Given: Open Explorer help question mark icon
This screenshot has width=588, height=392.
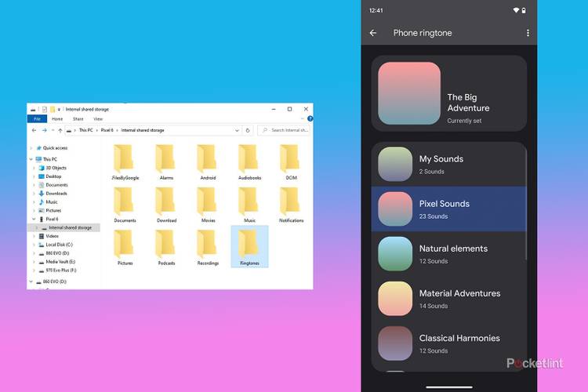Looking at the screenshot, I should (x=310, y=118).
